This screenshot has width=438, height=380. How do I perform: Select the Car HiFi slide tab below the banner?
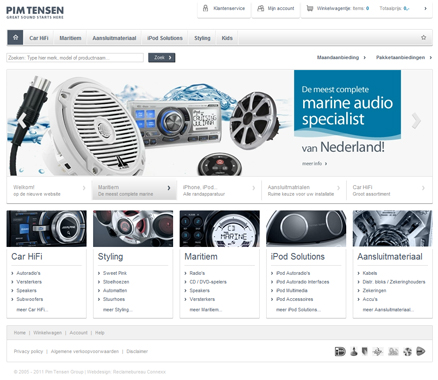pos(389,190)
